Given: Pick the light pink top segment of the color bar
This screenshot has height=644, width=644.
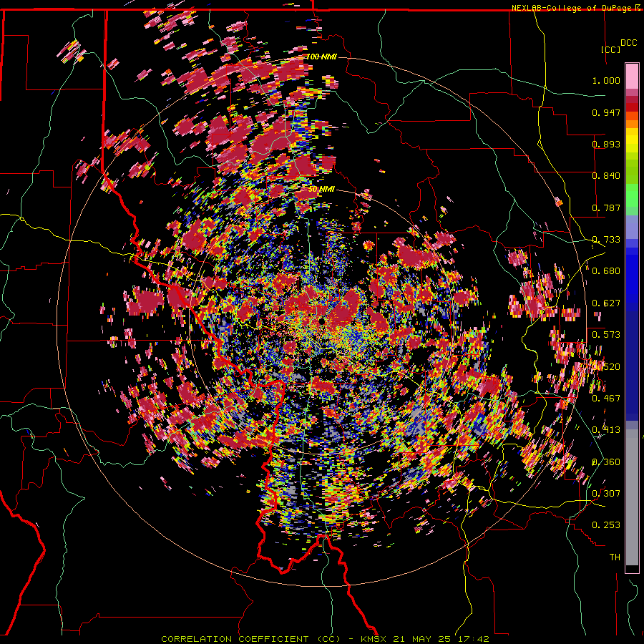Looking at the screenshot, I should [x=632, y=77].
